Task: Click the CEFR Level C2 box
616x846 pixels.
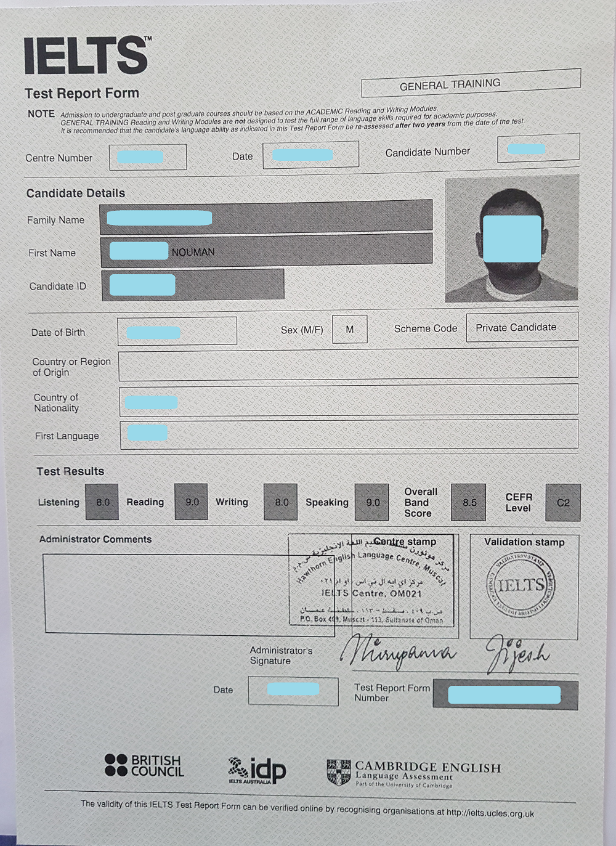Action: tap(562, 503)
